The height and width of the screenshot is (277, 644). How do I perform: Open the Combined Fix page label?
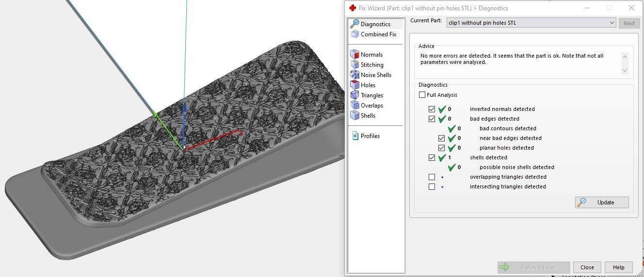378,34
